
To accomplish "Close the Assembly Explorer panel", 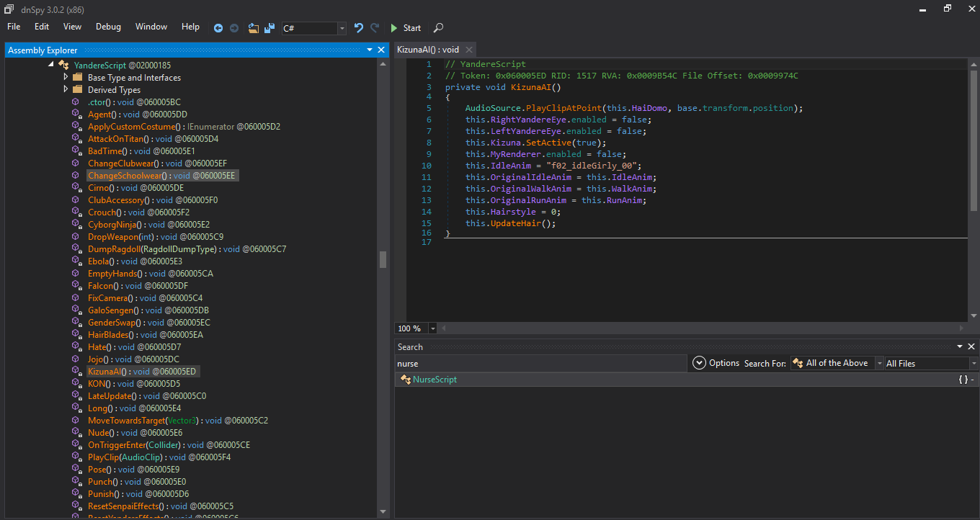I will [x=381, y=50].
